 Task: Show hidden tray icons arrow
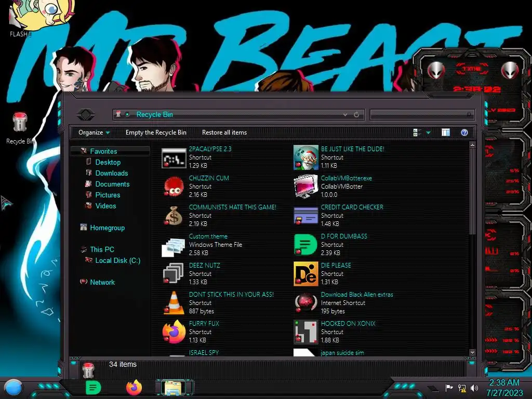(x=433, y=388)
